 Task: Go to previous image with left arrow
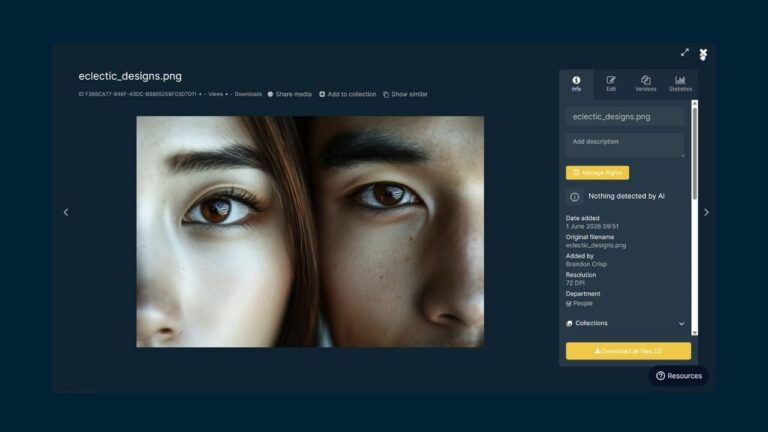66,212
